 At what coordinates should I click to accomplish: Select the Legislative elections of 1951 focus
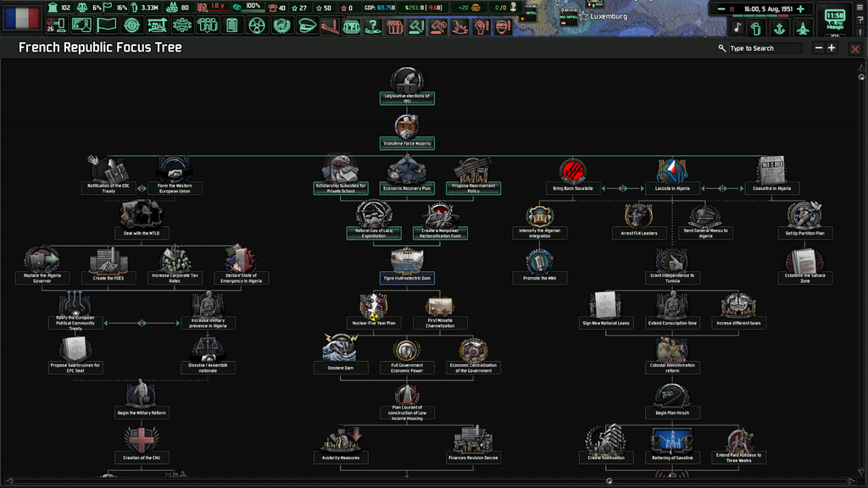tap(407, 86)
